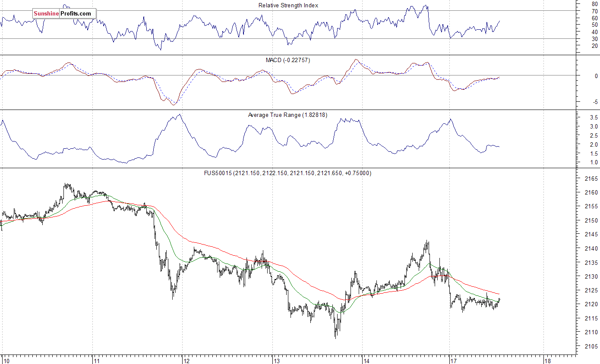Click the MACD axis value -5
The image size is (600, 364).
(x=595, y=102)
